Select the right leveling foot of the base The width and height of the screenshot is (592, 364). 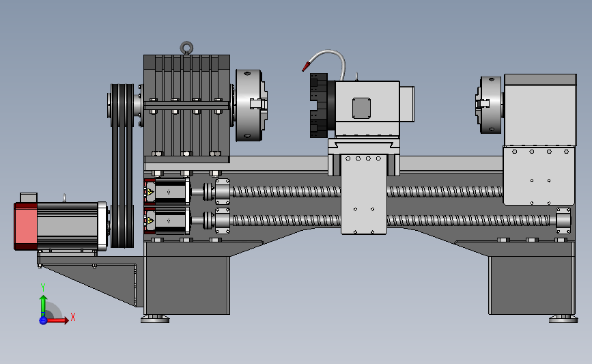click(x=563, y=319)
